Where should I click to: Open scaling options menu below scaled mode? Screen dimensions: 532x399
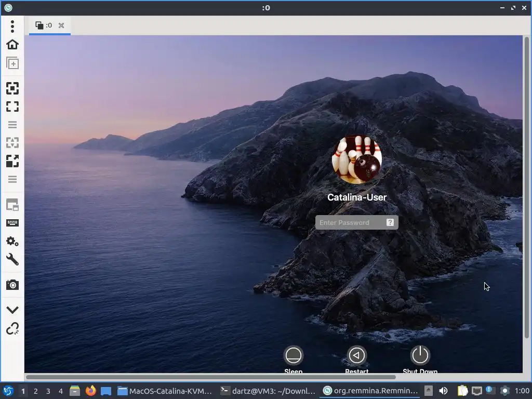(x=12, y=179)
